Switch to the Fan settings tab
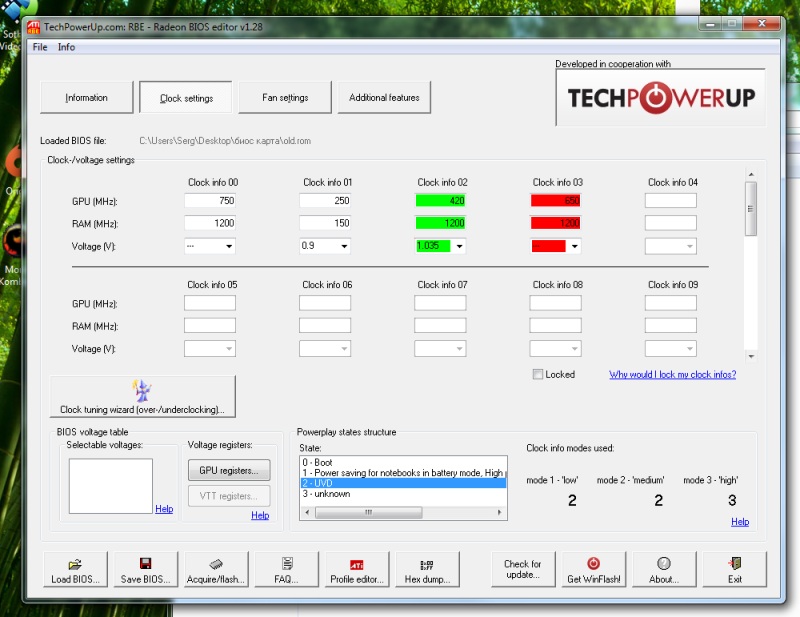The height and width of the screenshot is (617, 800). pyautogui.click(x=285, y=97)
